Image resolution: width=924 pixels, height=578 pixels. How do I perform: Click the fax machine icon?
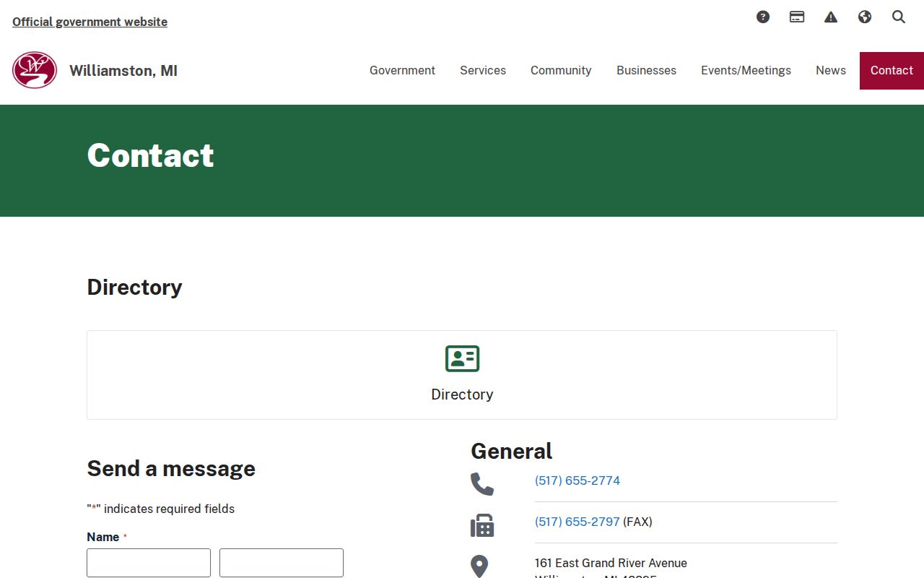pos(482,525)
